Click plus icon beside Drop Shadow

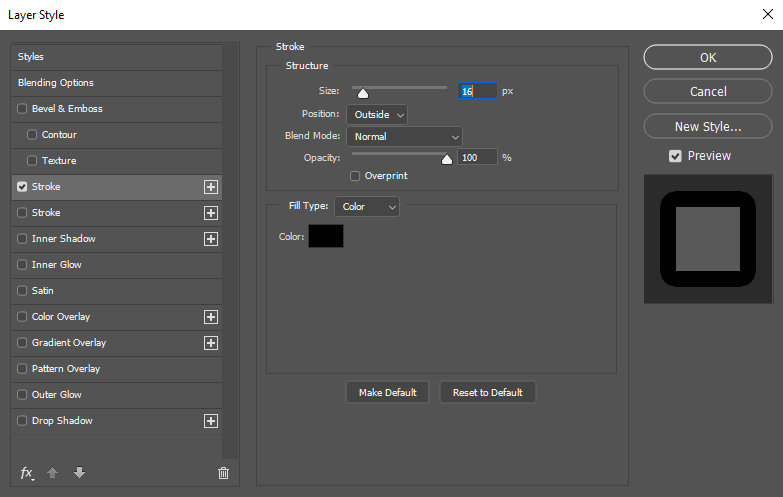click(x=211, y=421)
